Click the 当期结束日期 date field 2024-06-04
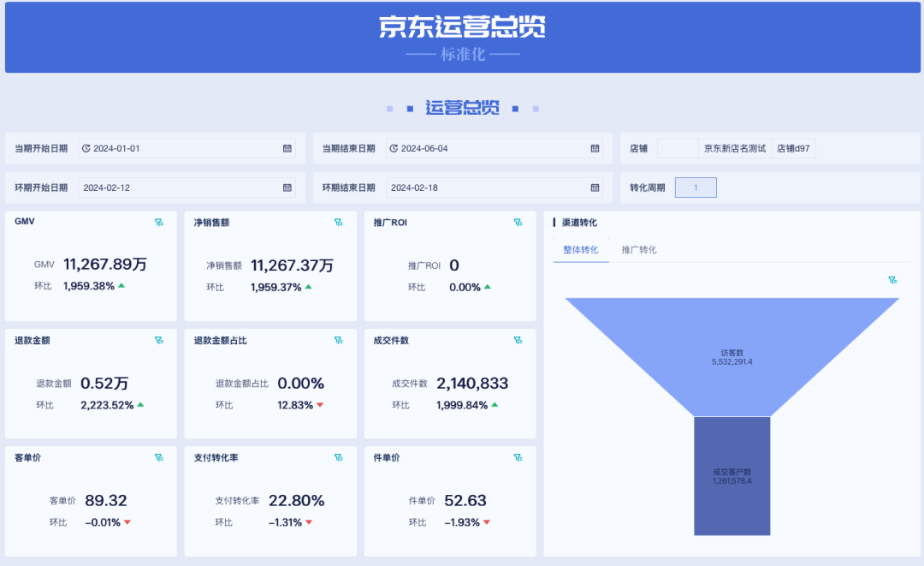The height and width of the screenshot is (566, 924). tap(495, 149)
